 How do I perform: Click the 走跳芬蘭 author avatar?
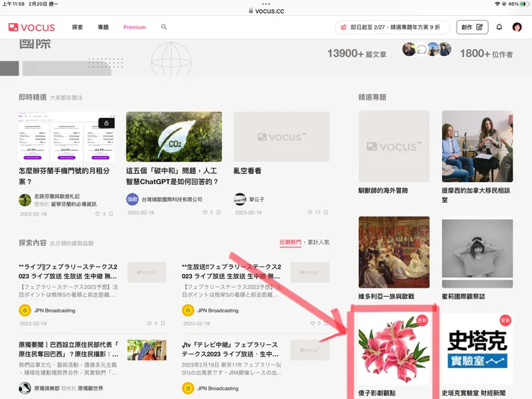pos(24,200)
